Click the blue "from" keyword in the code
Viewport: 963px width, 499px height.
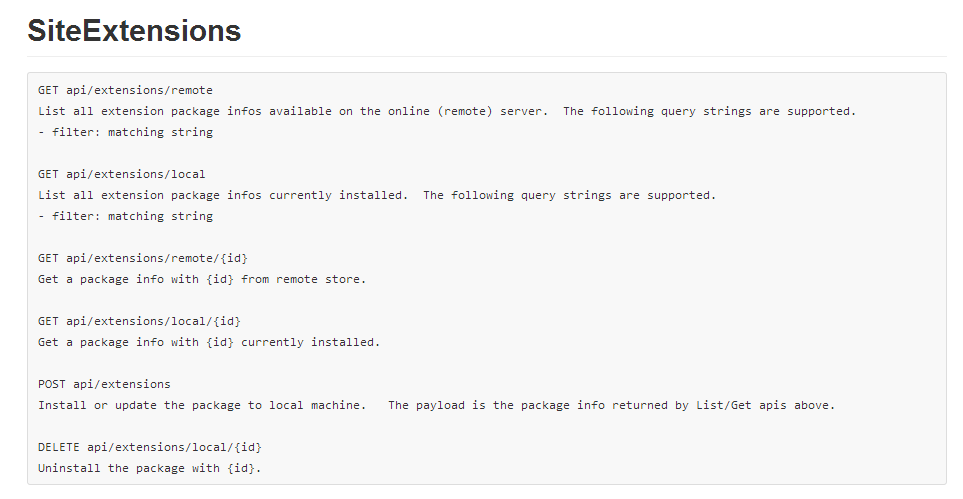pos(255,279)
